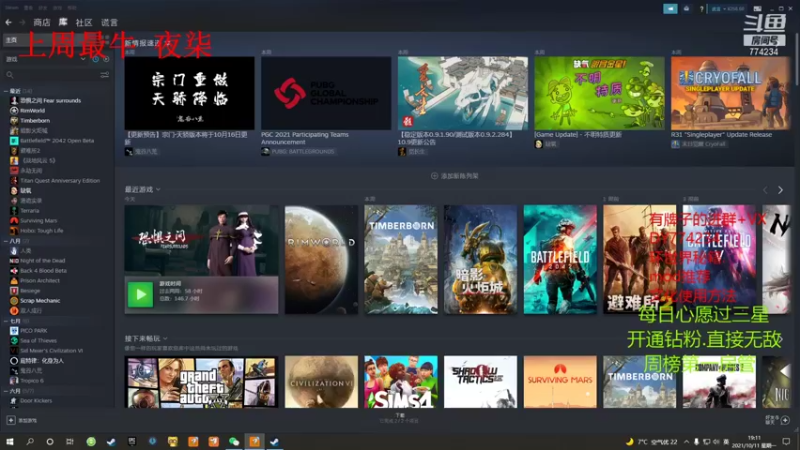Open the 商店 store tab
The image size is (800, 450).
coord(42,22)
